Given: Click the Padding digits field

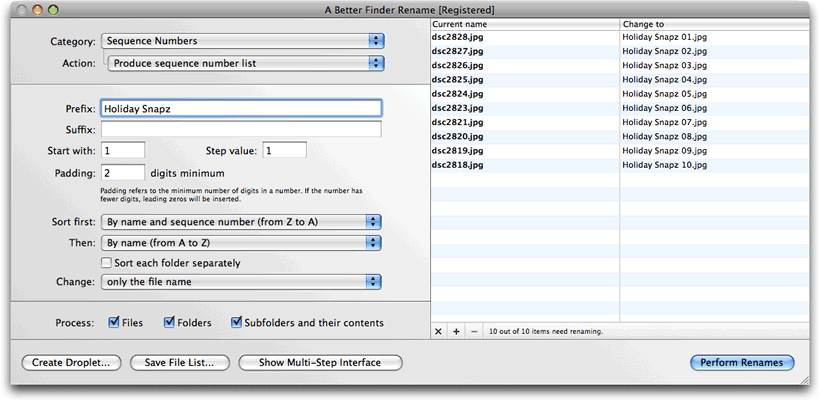Looking at the screenshot, I should point(123,173).
